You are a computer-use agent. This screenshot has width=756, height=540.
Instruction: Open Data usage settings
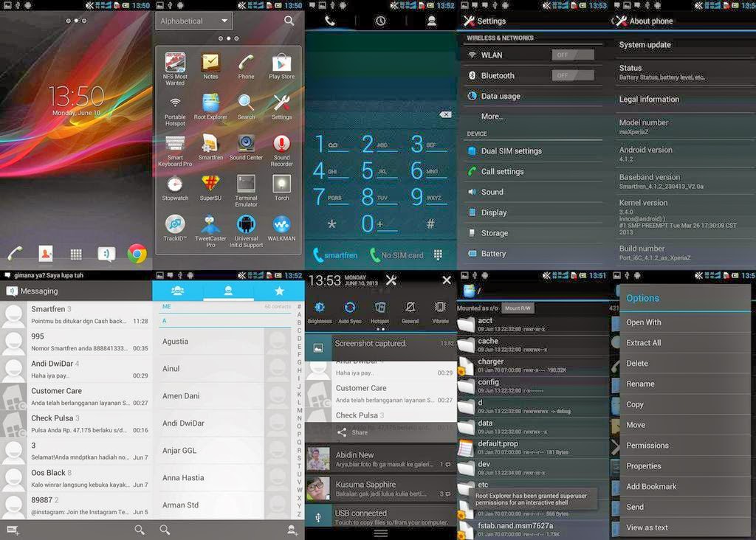tap(532, 96)
